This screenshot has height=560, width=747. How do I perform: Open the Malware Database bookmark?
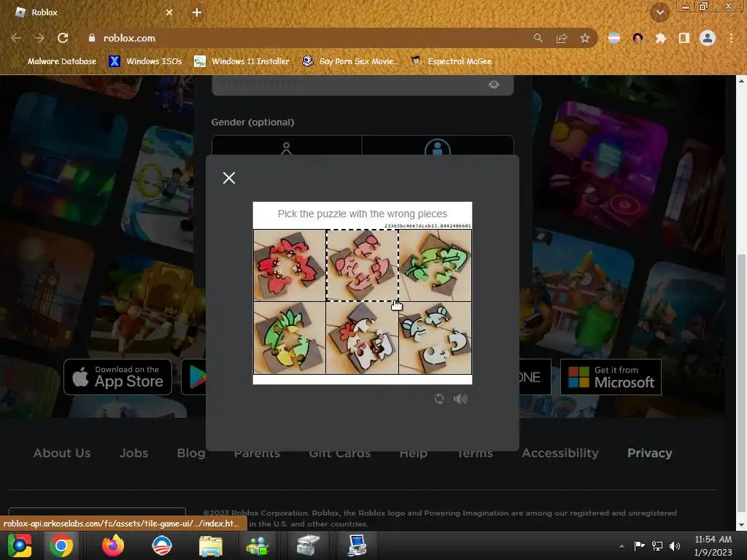[x=54, y=61]
